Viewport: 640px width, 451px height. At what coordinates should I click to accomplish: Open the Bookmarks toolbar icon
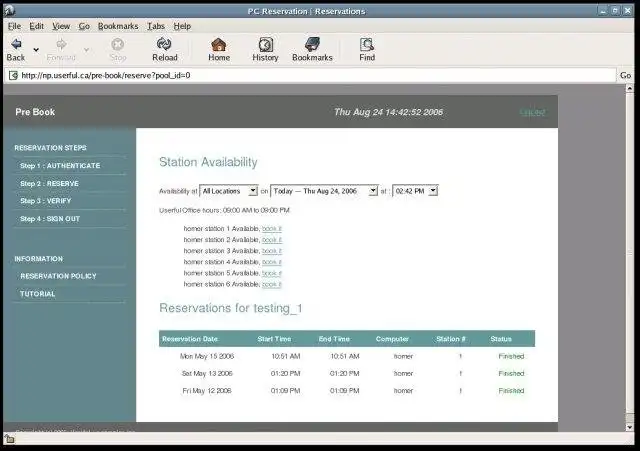[312, 44]
